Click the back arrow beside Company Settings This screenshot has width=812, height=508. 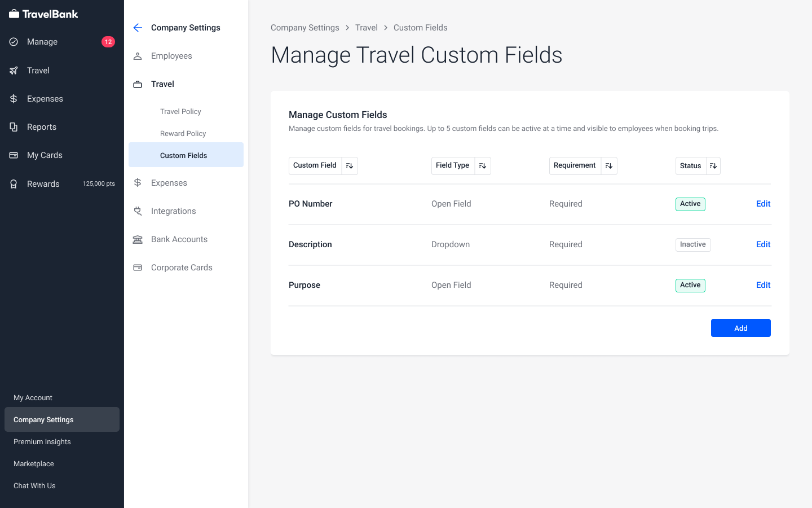coord(138,28)
